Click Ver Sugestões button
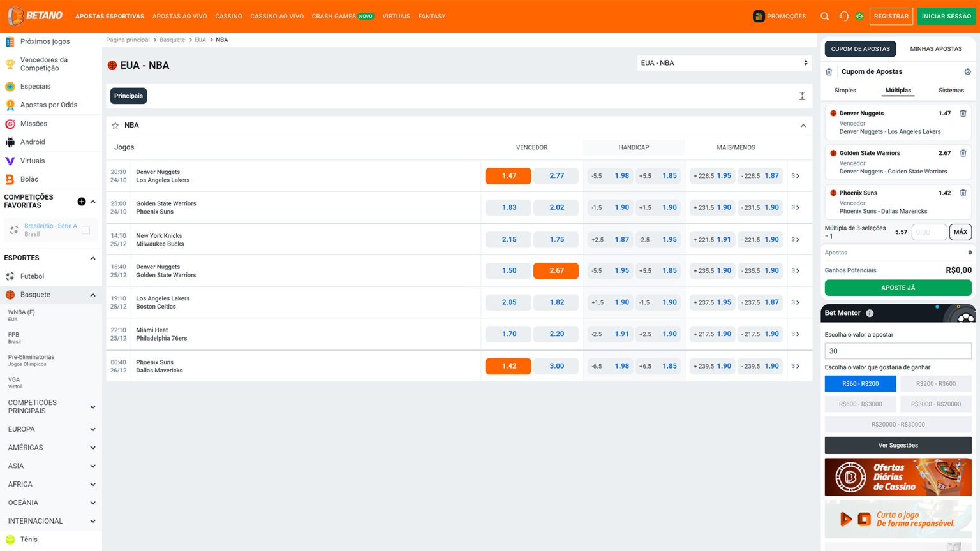This screenshot has height=551, width=980. pos(898,445)
